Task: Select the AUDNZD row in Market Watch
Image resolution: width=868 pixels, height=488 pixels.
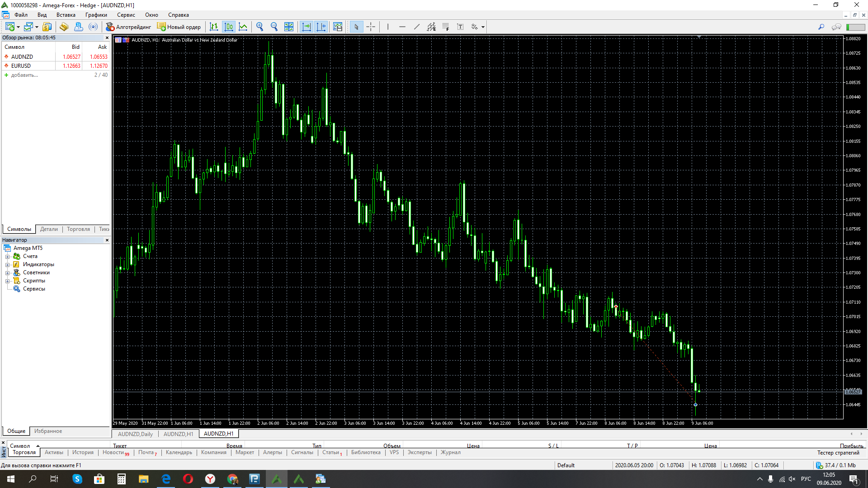Action: tap(56, 57)
